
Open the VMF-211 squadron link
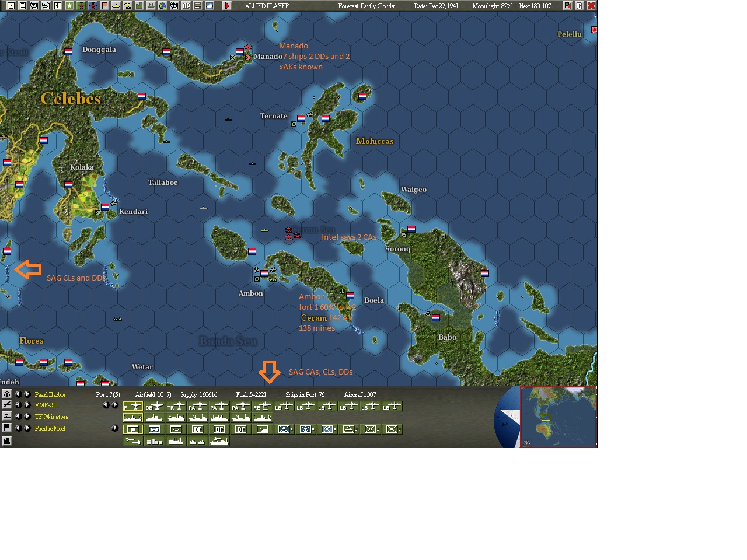point(46,405)
